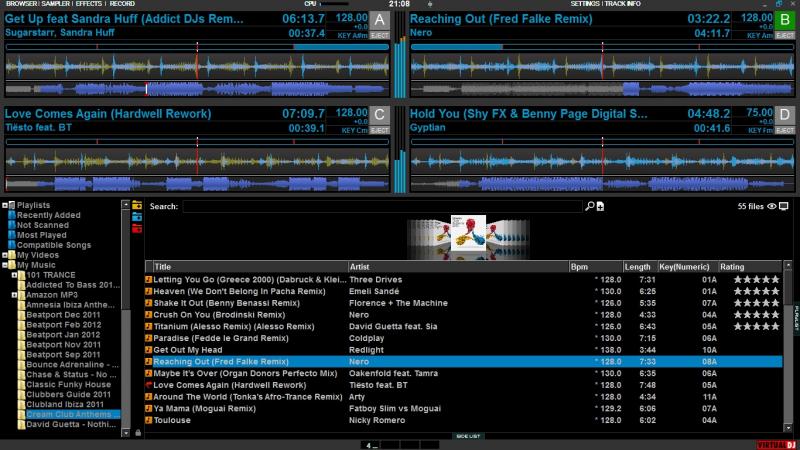Screen dimensions: 800x450
Task: Sort by Length column header
Action: (640, 267)
